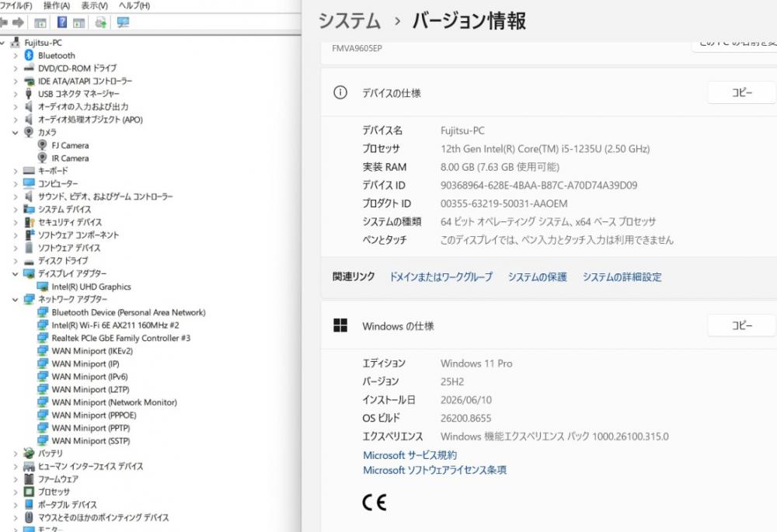
Task: Open Microsoft ソフトウェアライセンス条項 link
Action: 434,470
